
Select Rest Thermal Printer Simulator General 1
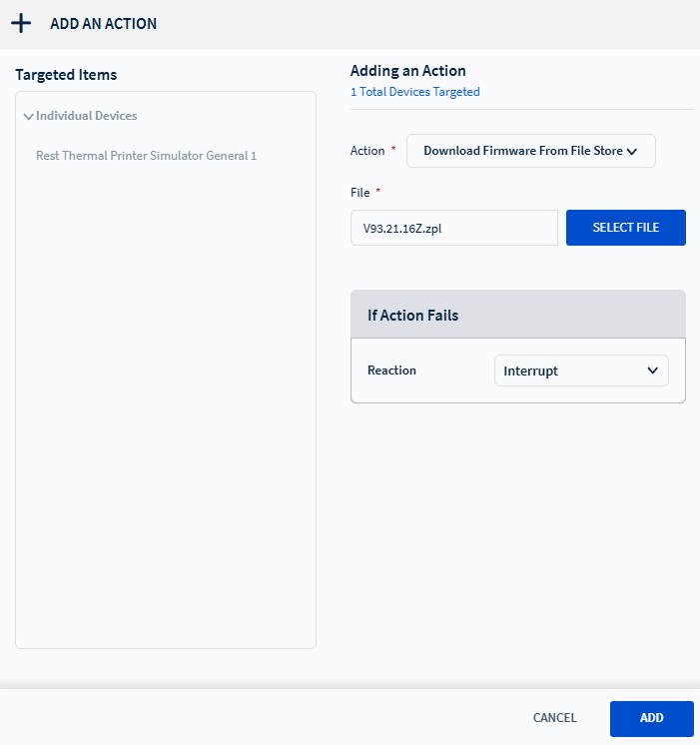click(x=146, y=156)
